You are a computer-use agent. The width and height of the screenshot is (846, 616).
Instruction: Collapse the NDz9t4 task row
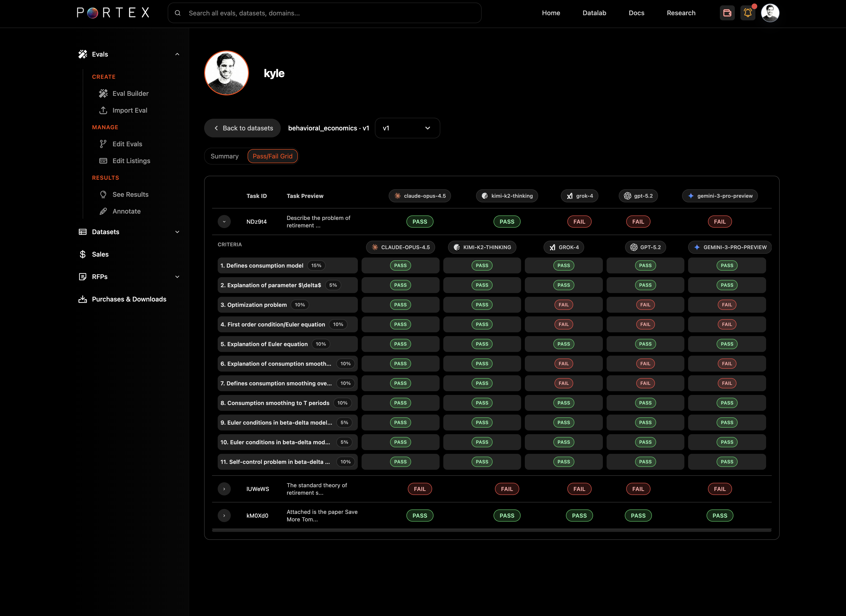[224, 222]
